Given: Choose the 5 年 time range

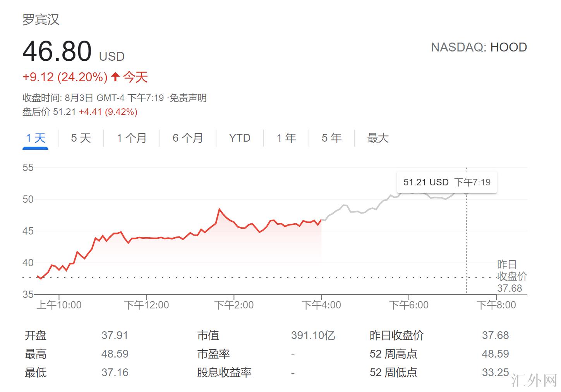Looking at the screenshot, I should [x=331, y=138].
